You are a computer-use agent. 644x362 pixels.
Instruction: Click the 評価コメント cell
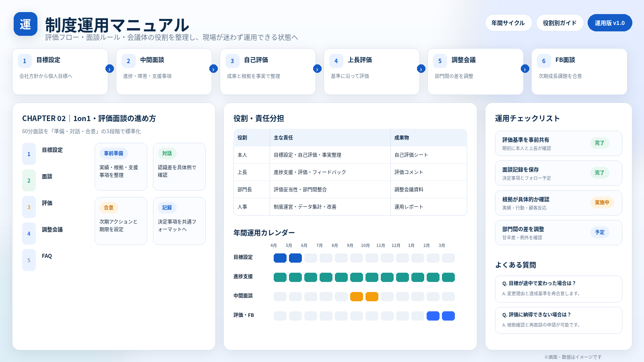pyautogui.click(x=429, y=172)
